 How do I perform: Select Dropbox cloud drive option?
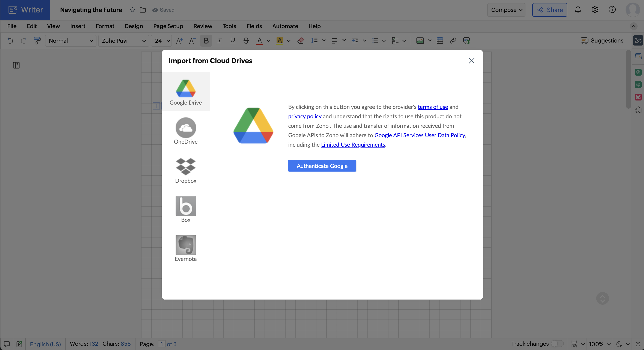click(185, 171)
